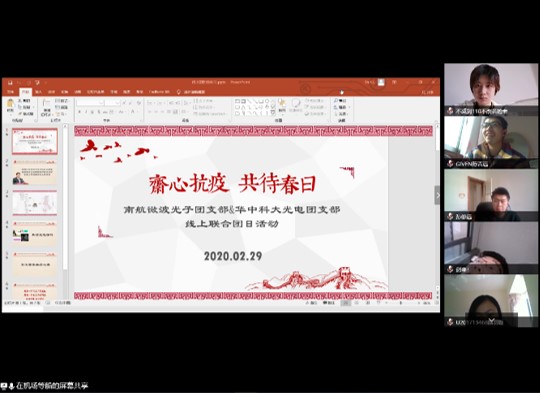The image size is (540, 393).
Task: Switch to the Slide Sorter view icon
Action: [x=357, y=303]
